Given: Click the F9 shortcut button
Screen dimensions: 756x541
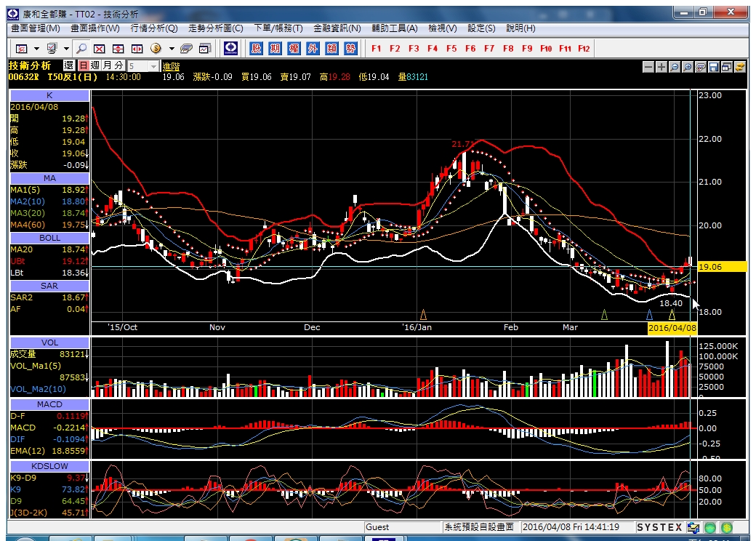Looking at the screenshot, I should pyautogui.click(x=527, y=49).
